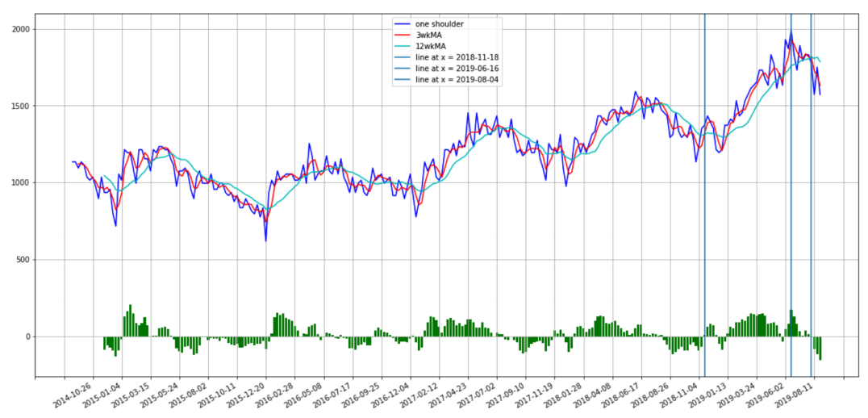Image resolution: width=868 pixels, height=418 pixels.
Task: Click x-axis date '2019-06-02'
Action: tap(765, 394)
